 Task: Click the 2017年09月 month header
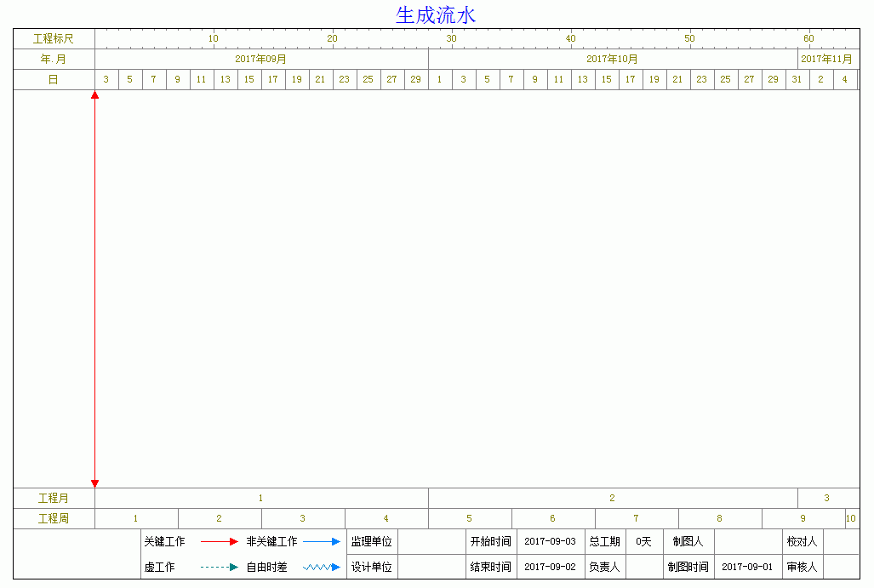(x=260, y=60)
